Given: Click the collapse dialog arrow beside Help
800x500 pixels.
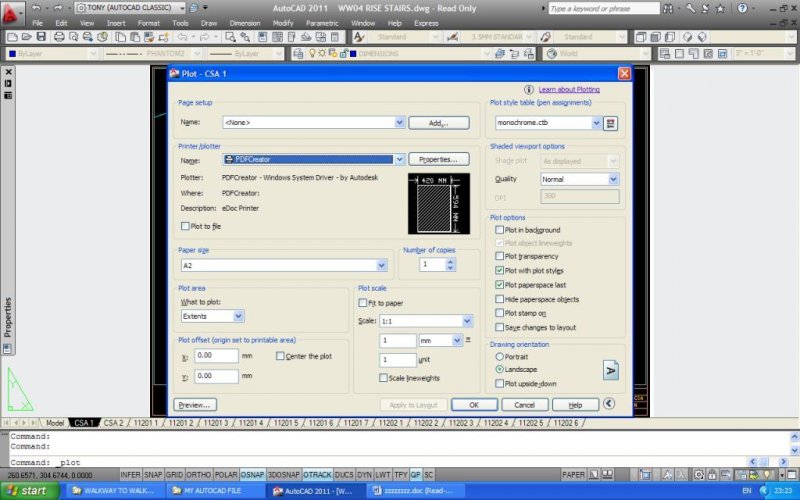Looking at the screenshot, I should pyautogui.click(x=610, y=405).
